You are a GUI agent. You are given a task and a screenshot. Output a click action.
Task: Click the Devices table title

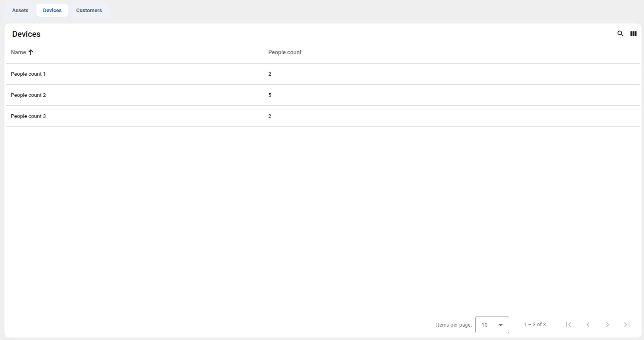[x=26, y=34]
